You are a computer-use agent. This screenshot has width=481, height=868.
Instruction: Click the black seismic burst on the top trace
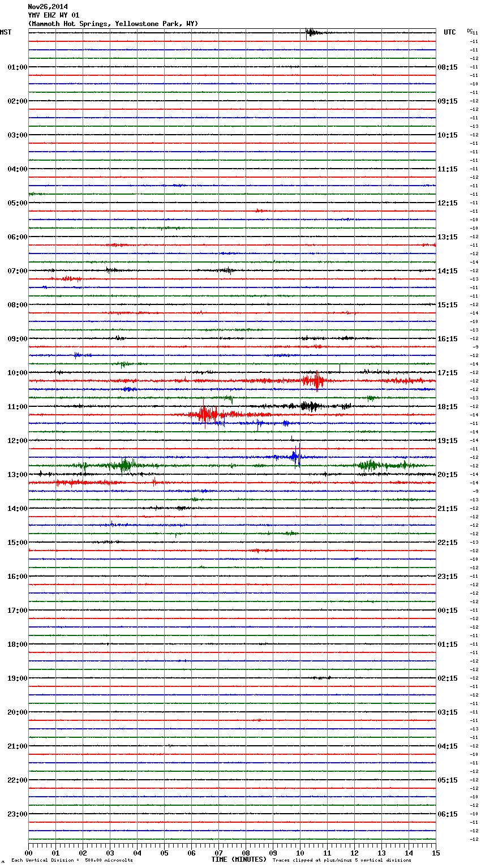[x=310, y=32]
